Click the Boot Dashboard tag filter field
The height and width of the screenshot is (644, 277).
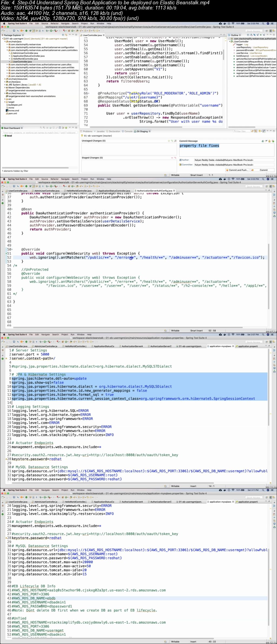click(x=39, y=133)
